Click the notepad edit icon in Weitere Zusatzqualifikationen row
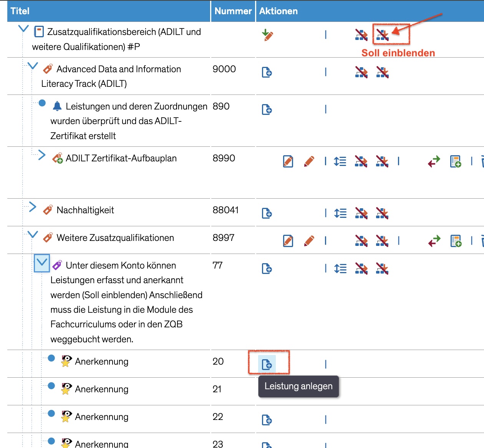484x448 pixels. tap(288, 241)
